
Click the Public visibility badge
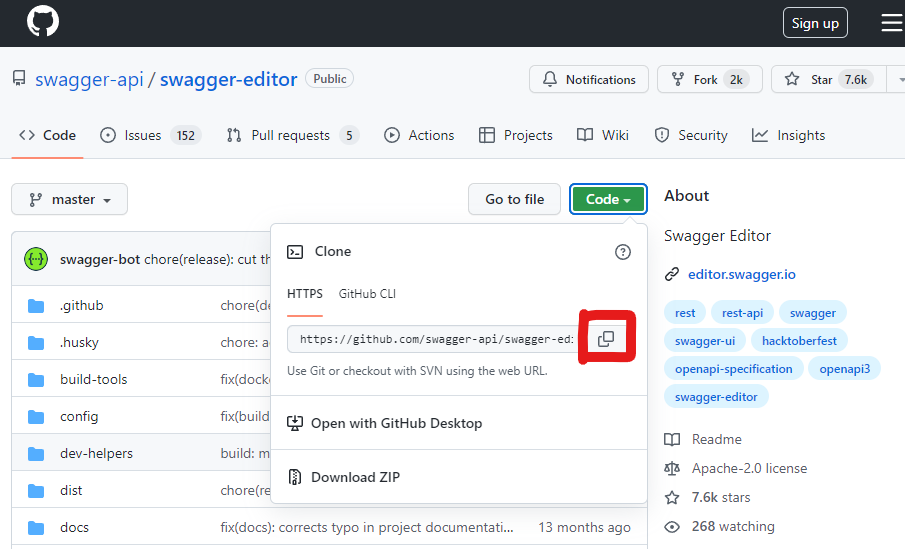[330, 79]
